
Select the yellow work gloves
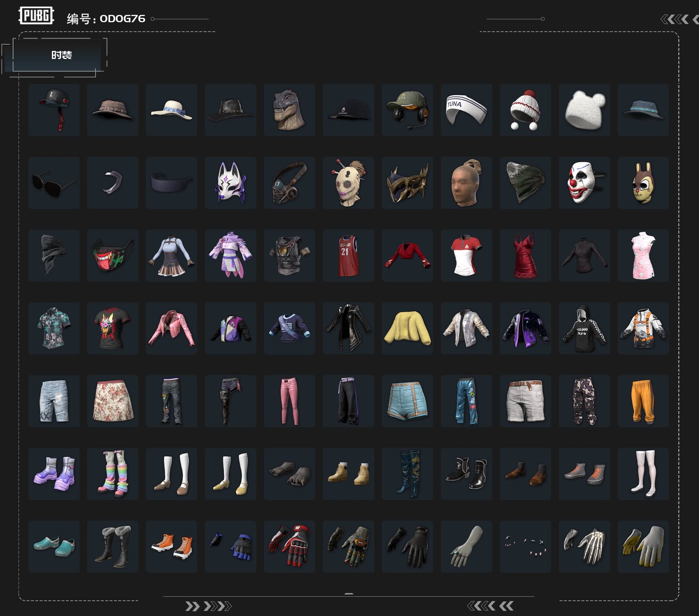tap(643, 547)
